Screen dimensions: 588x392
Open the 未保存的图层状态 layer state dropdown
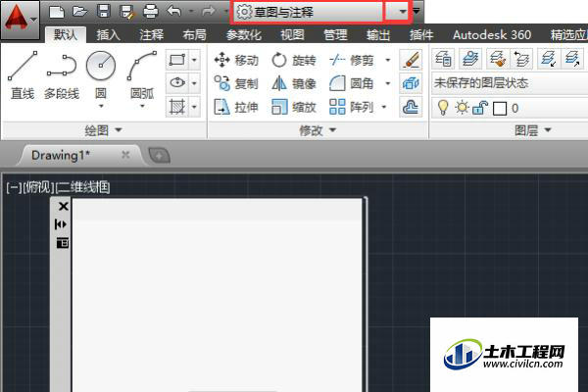coord(510,83)
